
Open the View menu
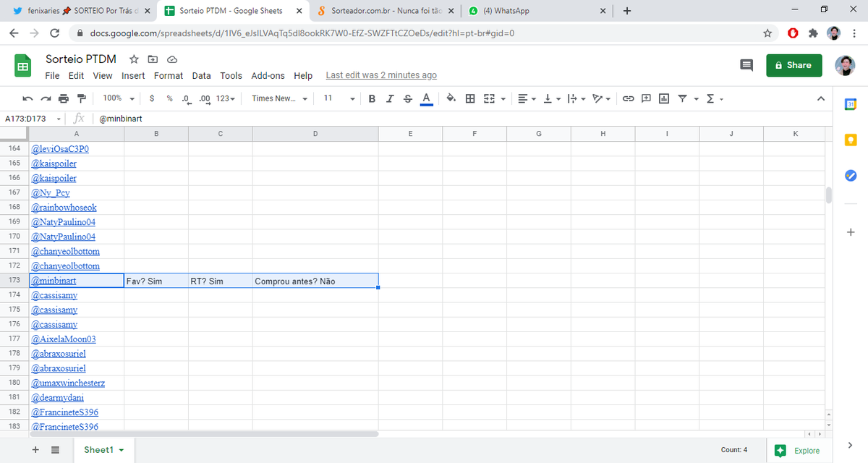point(103,75)
